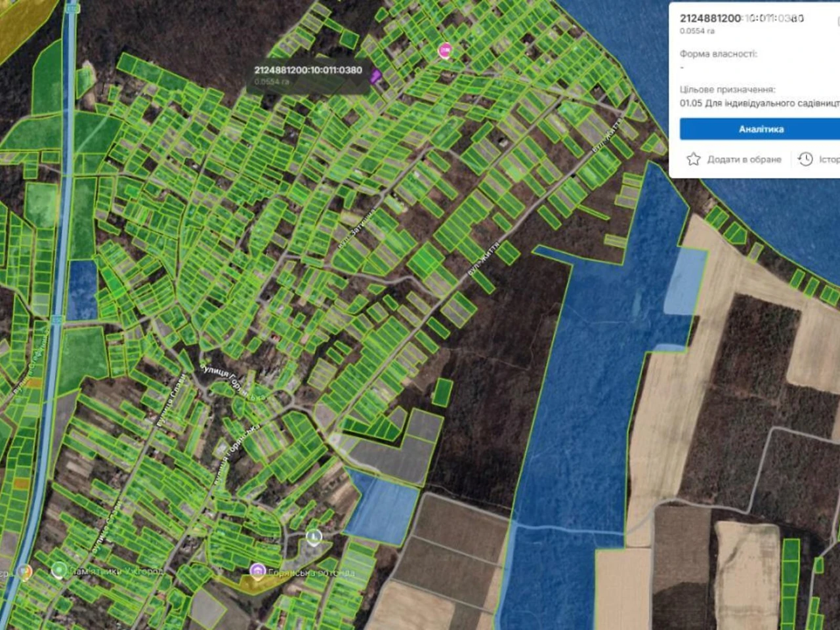This screenshot has width=840, height=630.
Task: Click the cadastral number heading in info panel
Action: (x=742, y=18)
